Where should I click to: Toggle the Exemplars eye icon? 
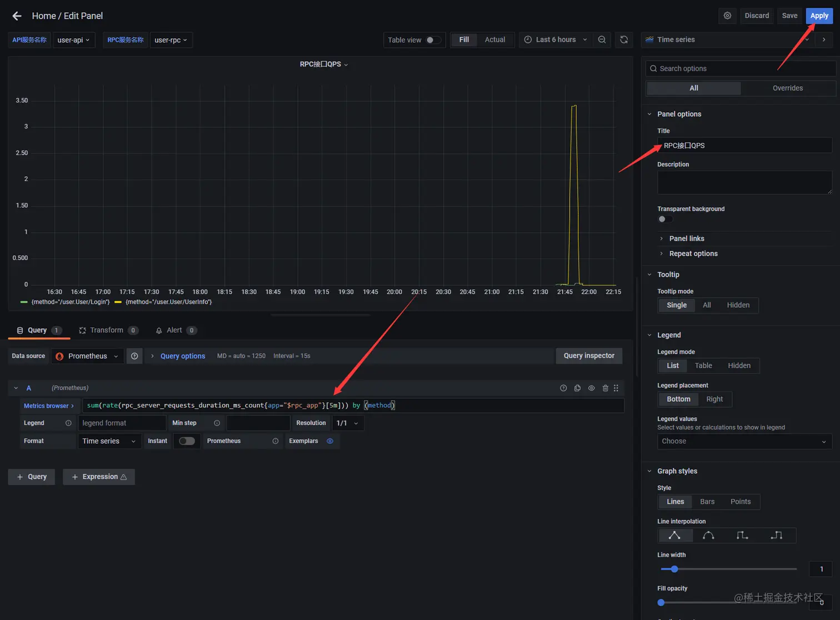point(330,441)
